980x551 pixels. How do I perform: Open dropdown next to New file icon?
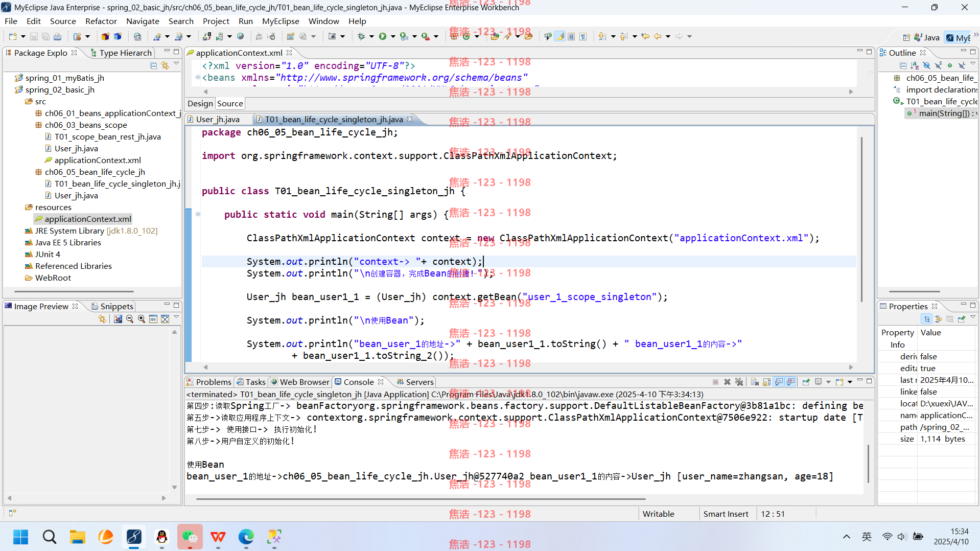[23, 36]
